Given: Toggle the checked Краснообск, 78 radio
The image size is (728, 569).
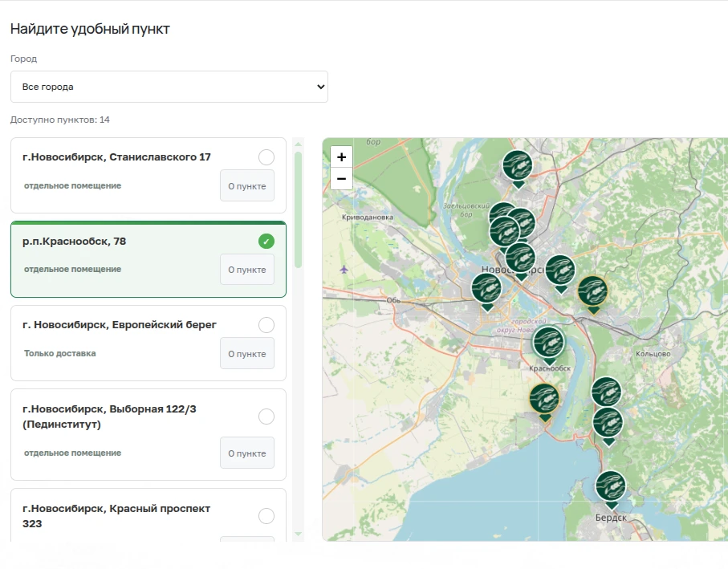Looking at the screenshot, I should click(266, 242).
